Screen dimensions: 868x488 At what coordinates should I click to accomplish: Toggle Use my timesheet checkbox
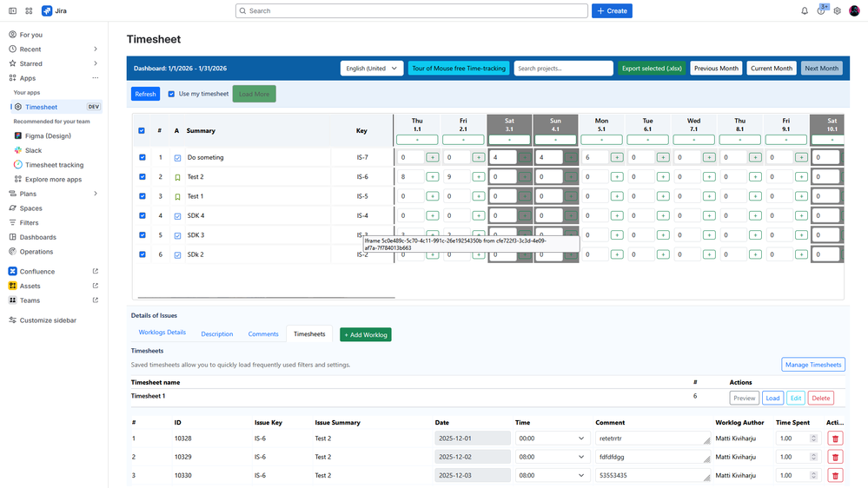coord(171,94)
